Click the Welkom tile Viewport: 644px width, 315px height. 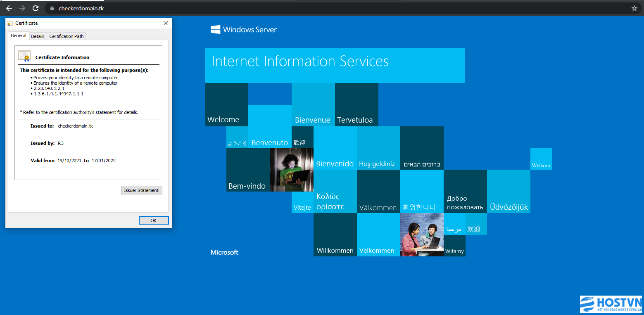pos(541,159)
